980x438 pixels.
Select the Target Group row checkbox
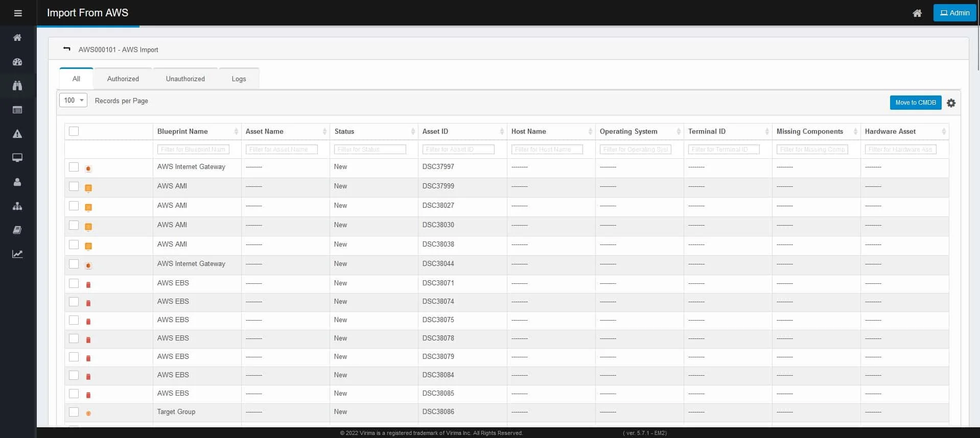click(74, 412)
